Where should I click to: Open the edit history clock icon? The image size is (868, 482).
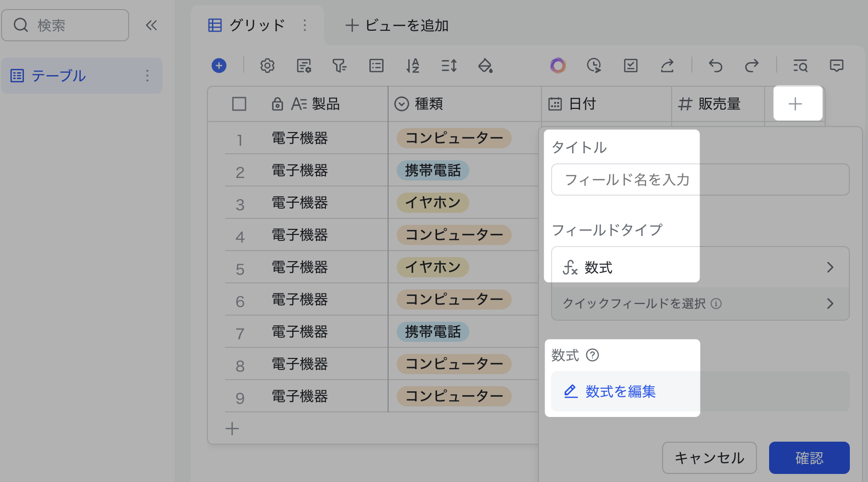tap(594, 66)
